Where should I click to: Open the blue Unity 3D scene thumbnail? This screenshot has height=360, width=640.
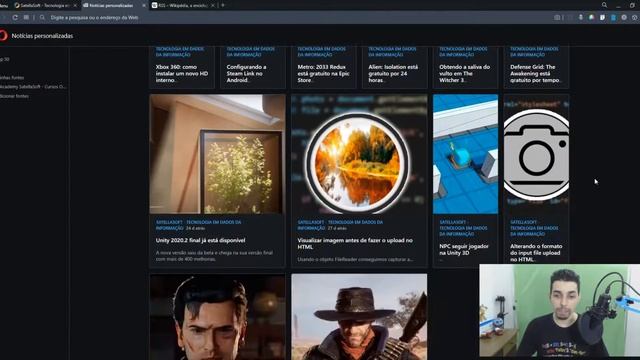[x=465, y=154]
